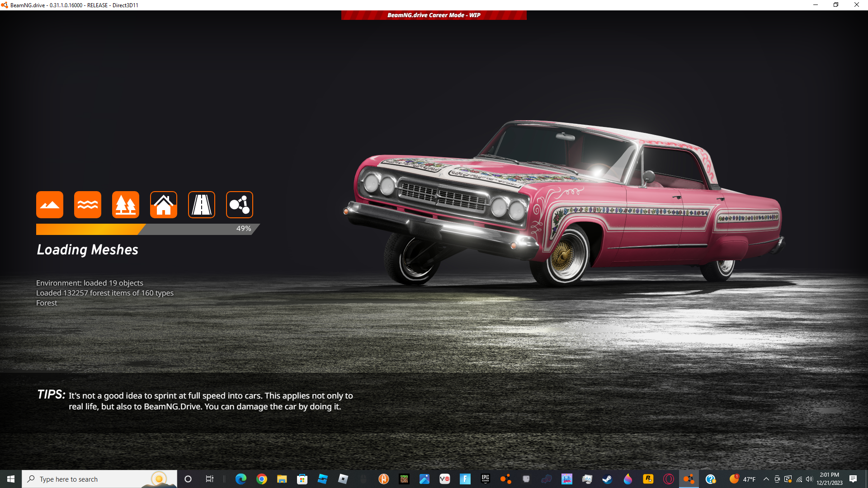Open the Fortnite icon on taskbar
The image size is (868, 488).
coord(465,479)
